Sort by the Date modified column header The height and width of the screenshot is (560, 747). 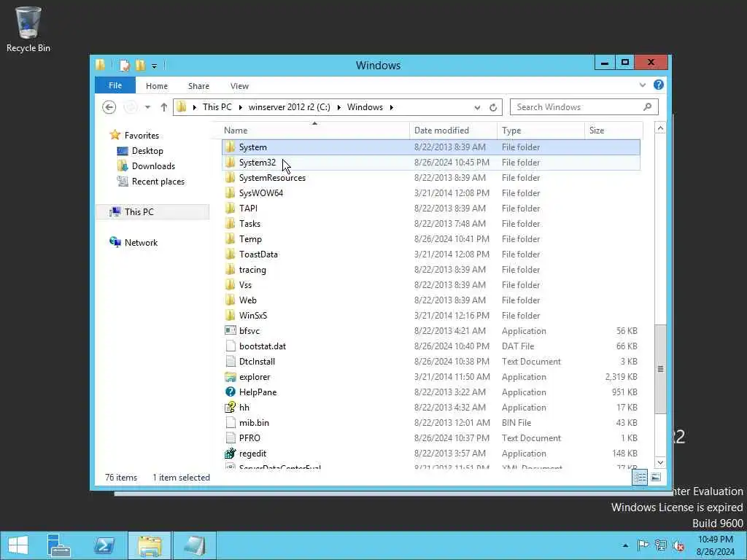coord(452,131)
